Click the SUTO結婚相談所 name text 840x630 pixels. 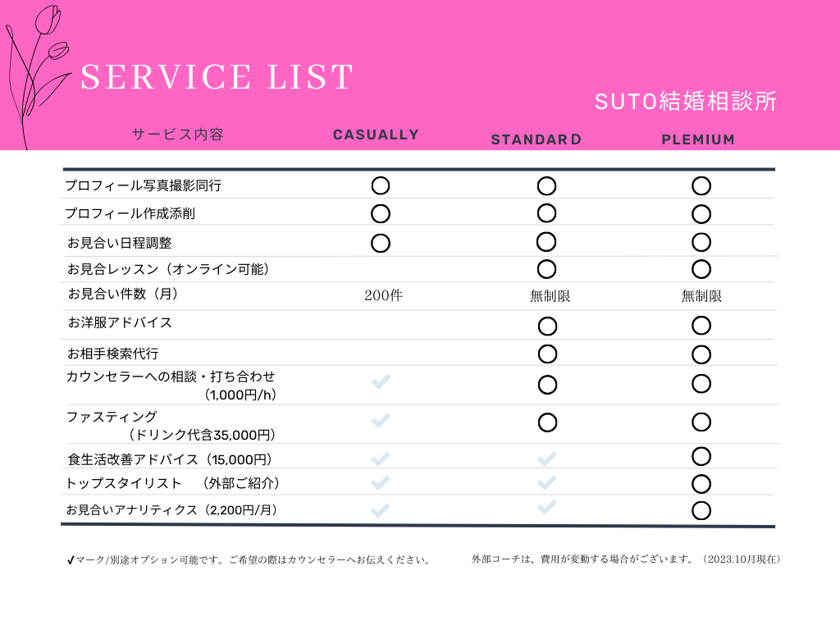click(685, 101)
